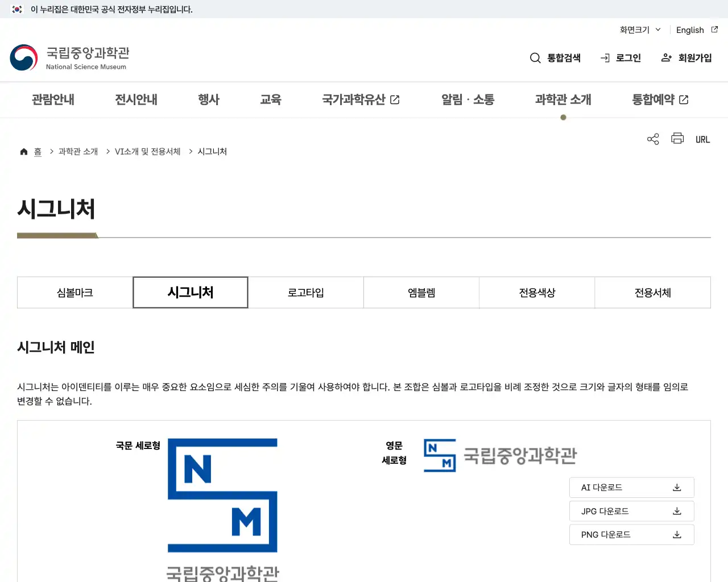
Task: Click the URL copy icon
Action: tap(702, 139)
